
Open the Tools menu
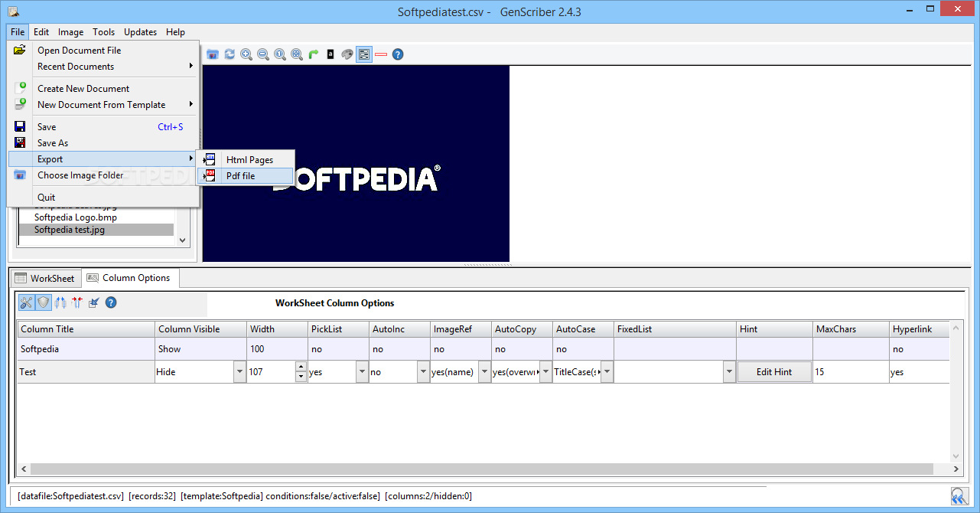tap(104, 32)
